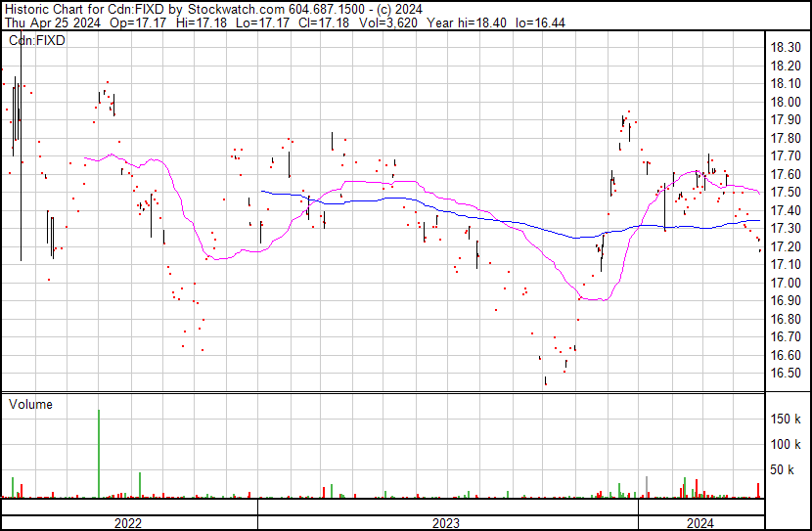812x531 pixels.
Task: Click the 16.80 price axis label
Action: click(786, 320)
